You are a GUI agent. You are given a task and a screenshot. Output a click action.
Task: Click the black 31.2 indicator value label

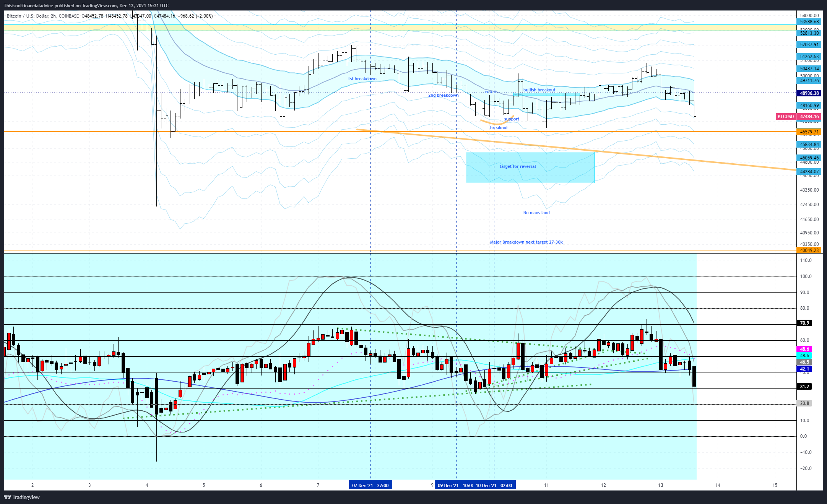tap(804, 387)
